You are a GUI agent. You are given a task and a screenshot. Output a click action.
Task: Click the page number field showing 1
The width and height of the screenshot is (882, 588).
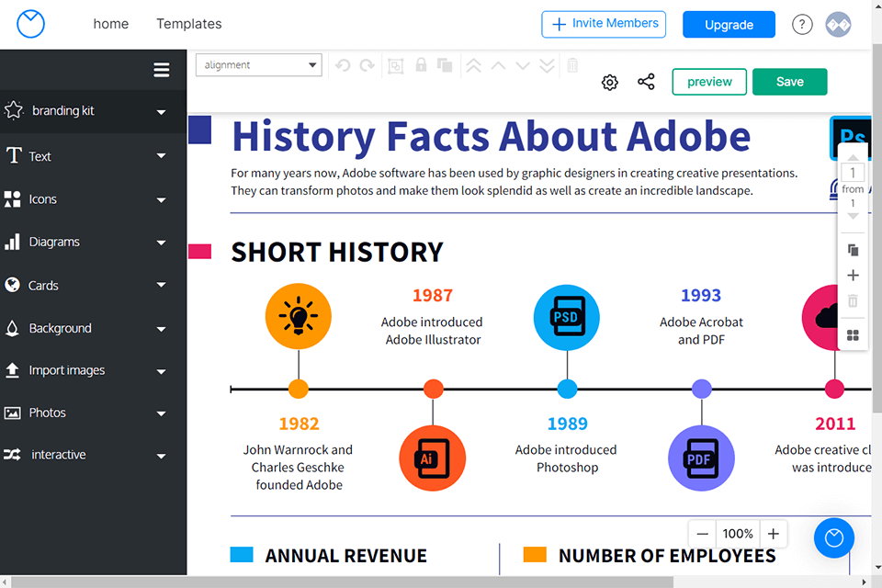(853, 173)
